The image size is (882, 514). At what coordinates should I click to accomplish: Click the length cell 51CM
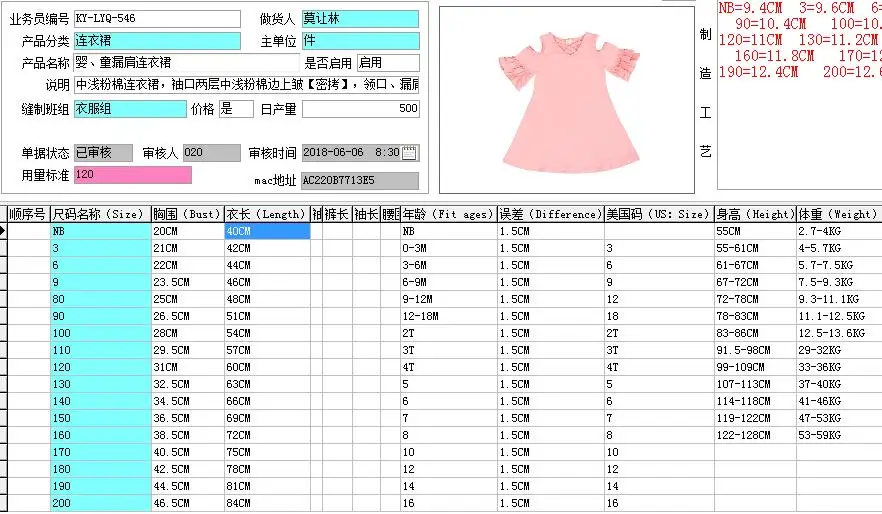tap(267, 316)
